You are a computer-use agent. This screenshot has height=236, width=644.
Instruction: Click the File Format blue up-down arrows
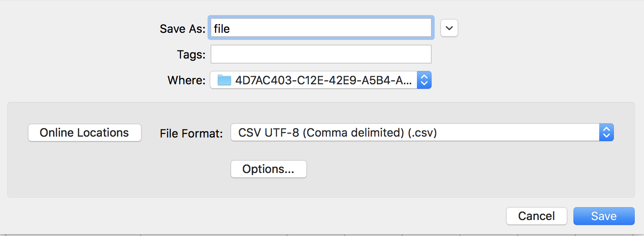pos(606,132)
